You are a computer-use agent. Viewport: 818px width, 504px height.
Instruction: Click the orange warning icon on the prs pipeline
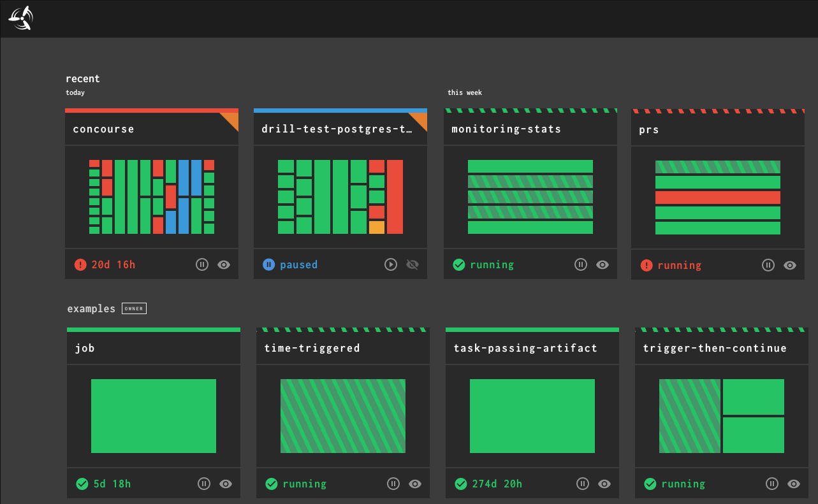[646, 264]
